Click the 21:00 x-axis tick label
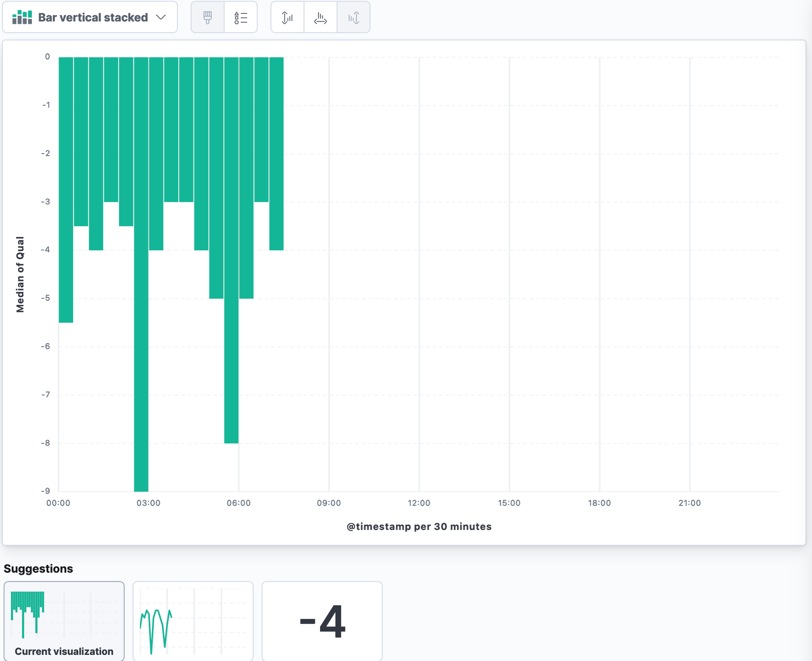The image size is (812, 661). [x=689, y=503]
